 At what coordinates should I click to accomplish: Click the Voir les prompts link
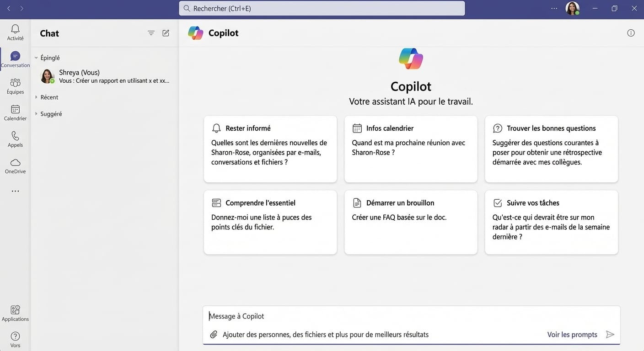572,334
